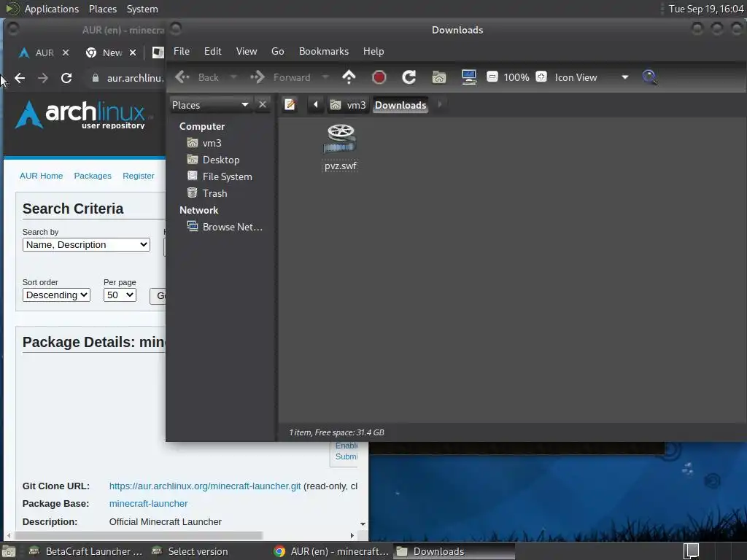
Task: Select vm3 in the Places sidebar
Action: [212, 143]
